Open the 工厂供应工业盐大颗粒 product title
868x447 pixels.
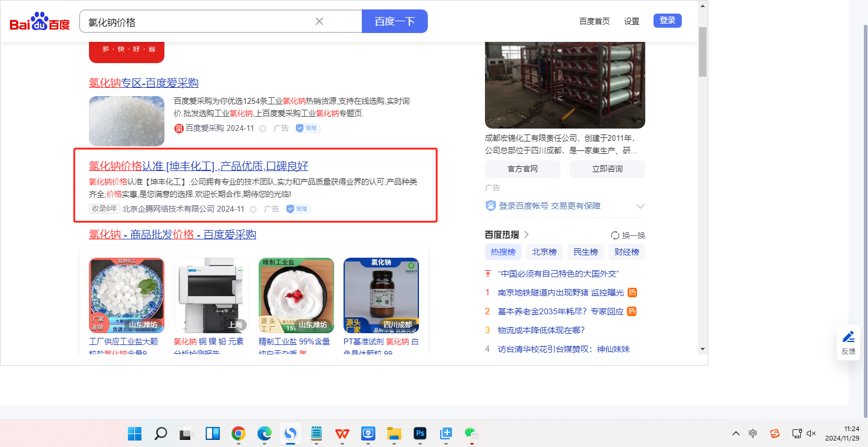tap(124, 347)
